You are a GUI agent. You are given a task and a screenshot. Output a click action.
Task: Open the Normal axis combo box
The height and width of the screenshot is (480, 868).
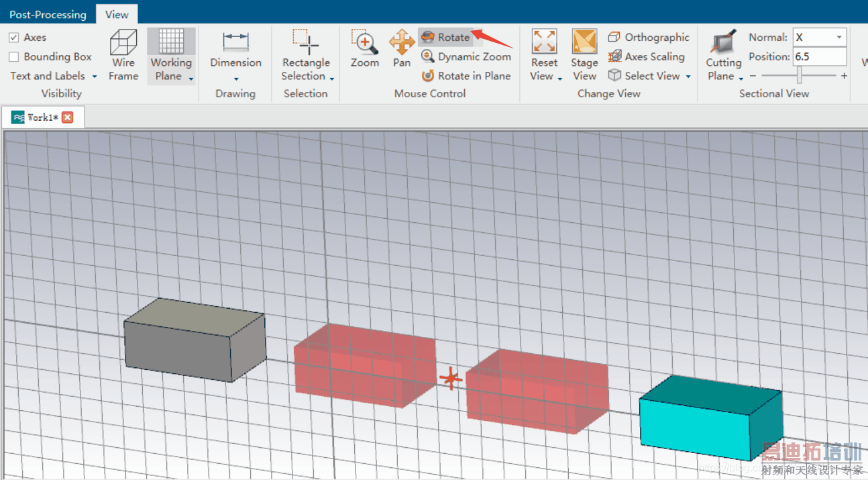coord(820,38)
